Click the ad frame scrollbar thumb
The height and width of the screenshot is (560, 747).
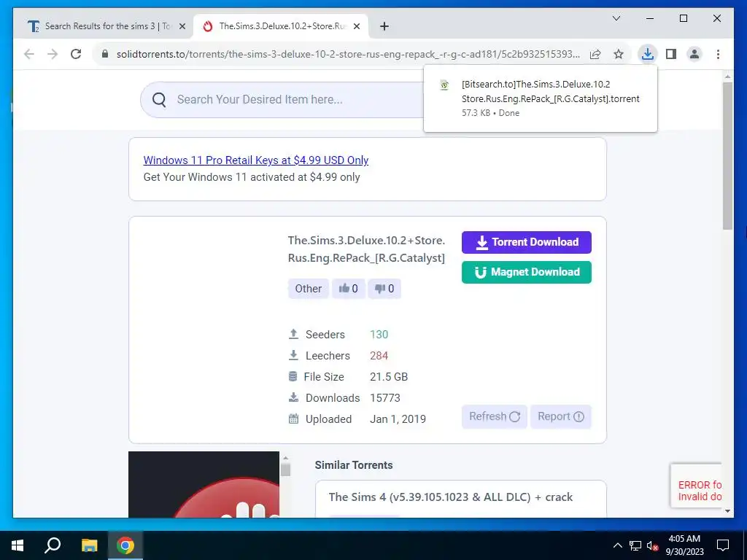tap(285, 470)
